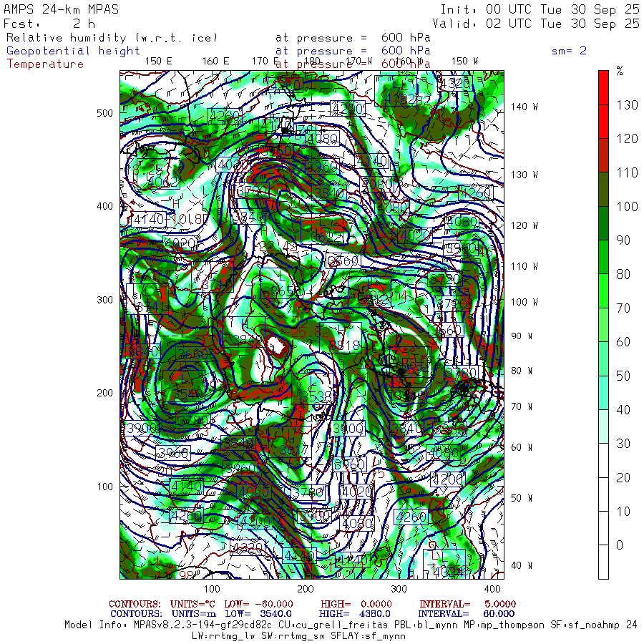
Task: Click the "120 W" longitude label
Action: point(524,225)
